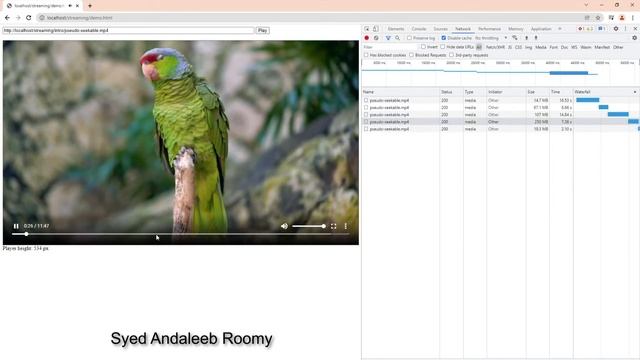The height and width of the screenshot is (360, 640).
Task: Enter fullscreen video mode
Action: [333, 226]
